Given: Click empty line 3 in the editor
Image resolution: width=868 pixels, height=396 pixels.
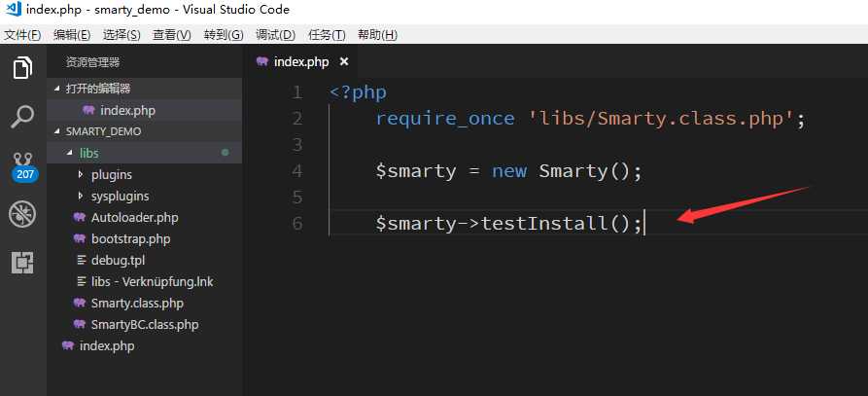Looking at the screenshot, I should 598,145.
